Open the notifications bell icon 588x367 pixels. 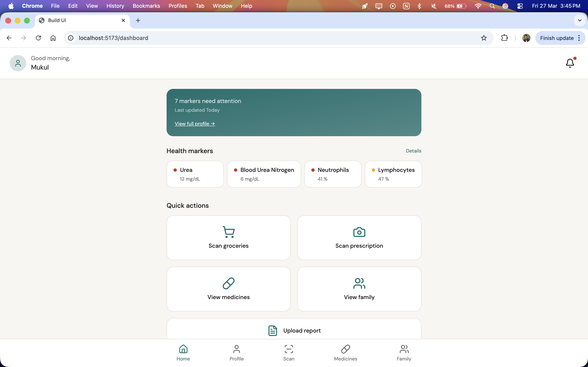point(570,63)
